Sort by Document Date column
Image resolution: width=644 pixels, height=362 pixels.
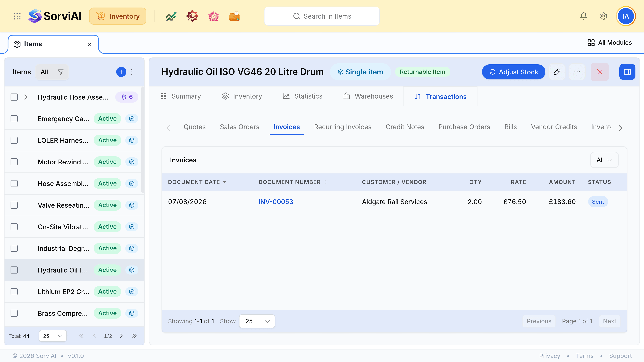197,182
